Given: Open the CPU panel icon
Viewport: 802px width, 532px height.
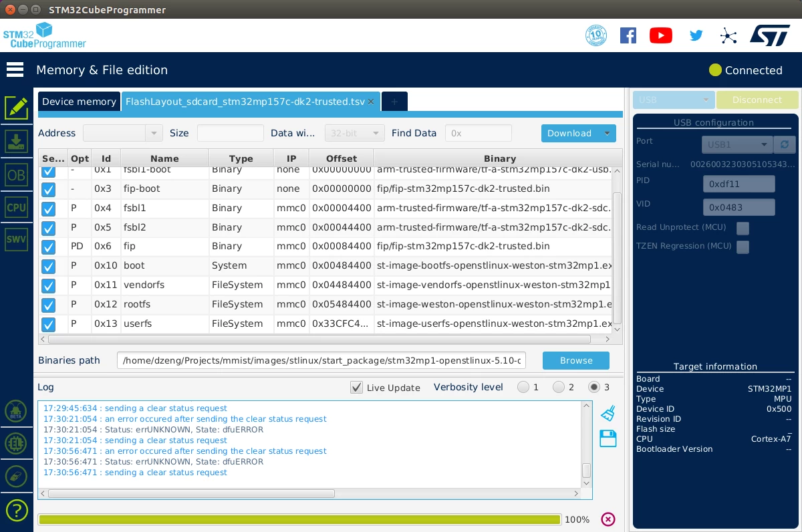Looking at the screenshot, I should (x=16, y=207).
